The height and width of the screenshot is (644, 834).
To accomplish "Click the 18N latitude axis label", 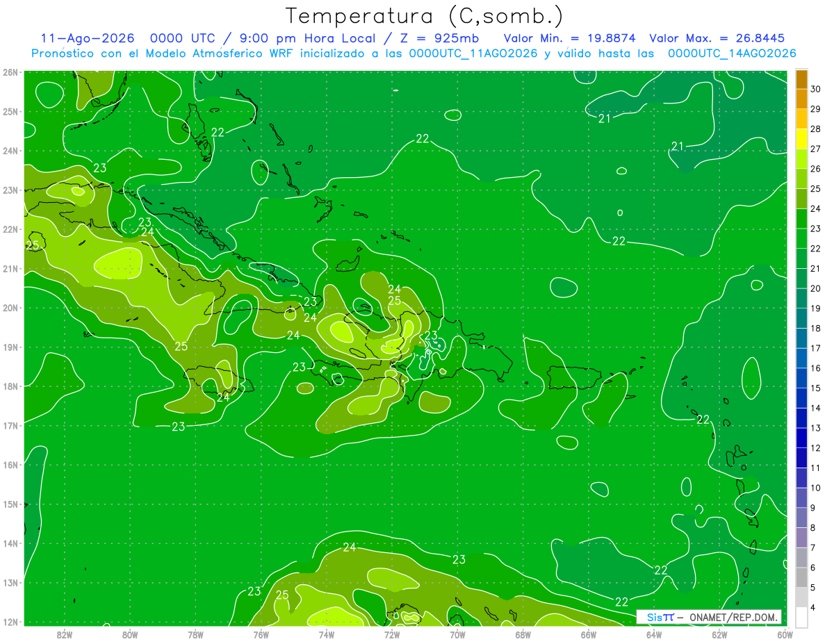I will tap(10, 386).
